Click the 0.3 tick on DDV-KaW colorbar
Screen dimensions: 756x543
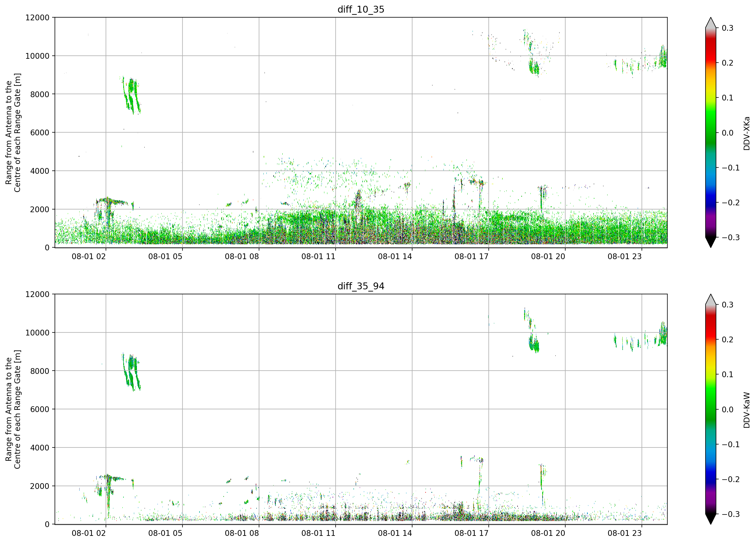[727, 305]
